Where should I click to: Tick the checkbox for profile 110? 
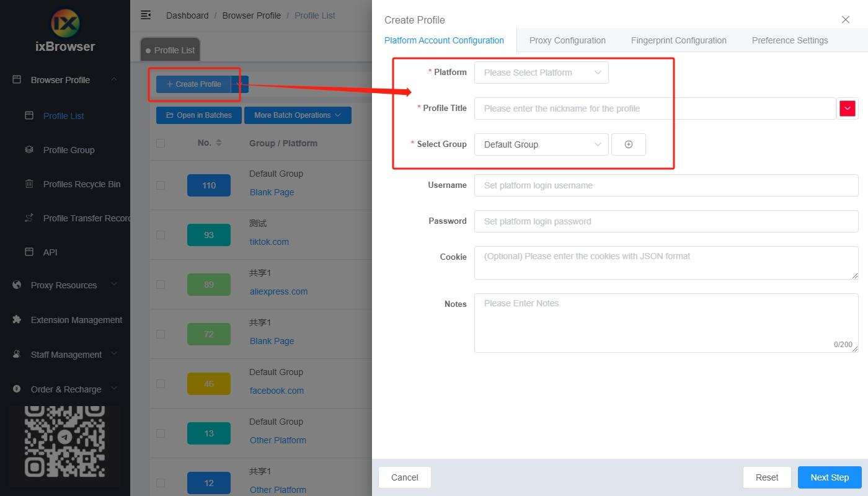pyautogui.click(x=161, y=185)
